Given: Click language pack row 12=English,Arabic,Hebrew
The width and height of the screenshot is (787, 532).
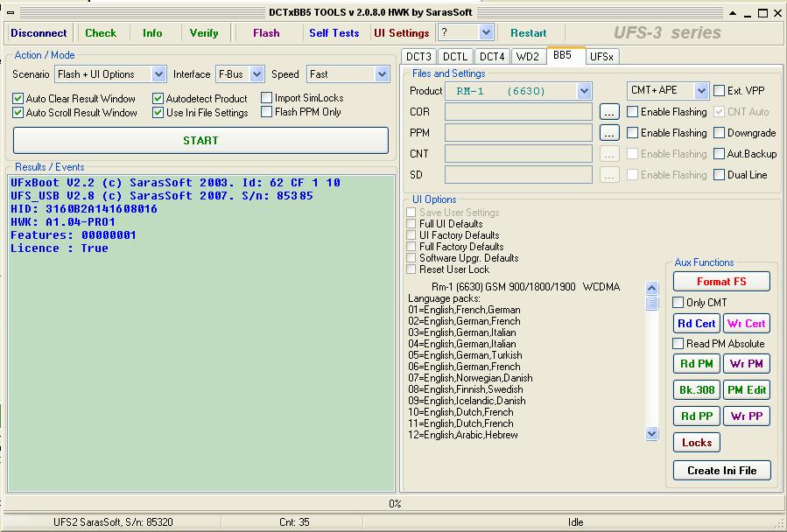Looking at the screenshot, I should [x=463, y=435].
